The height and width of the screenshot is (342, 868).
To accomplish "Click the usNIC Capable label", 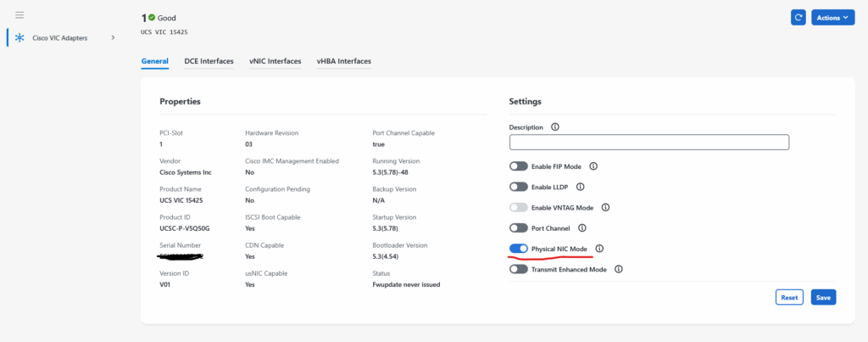I will (x=266, y=273).
